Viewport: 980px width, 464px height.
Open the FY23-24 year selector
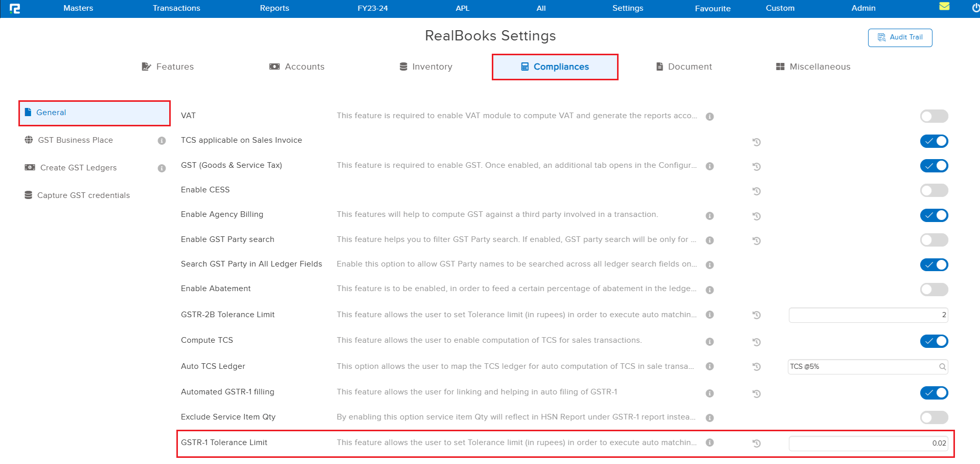click(x=373, y=8)
